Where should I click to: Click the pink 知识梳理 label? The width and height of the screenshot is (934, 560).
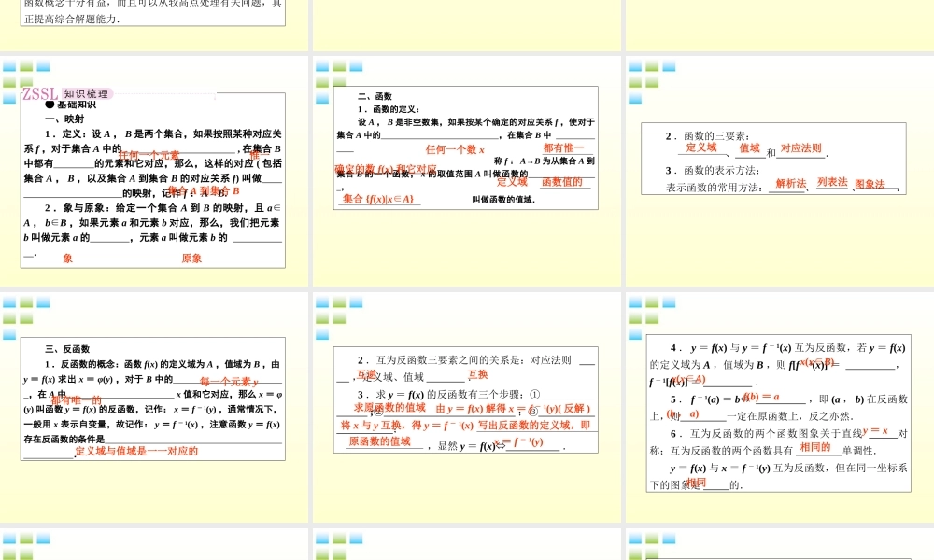(x=86, y=93)
